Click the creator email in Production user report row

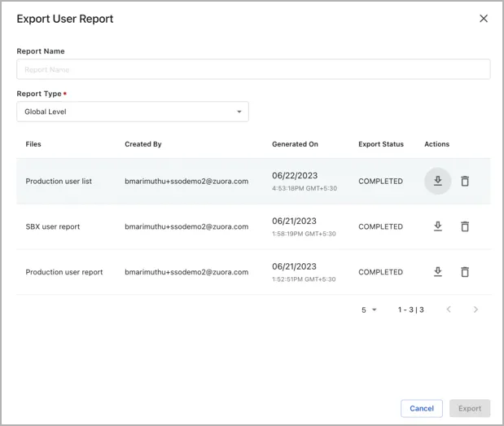point(186,272)
